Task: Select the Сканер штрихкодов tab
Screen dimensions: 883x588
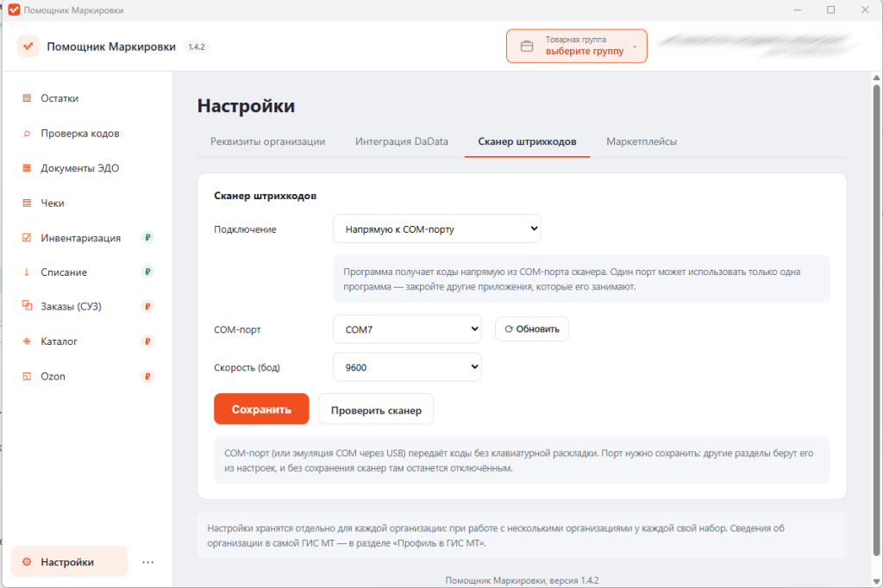Action: pyautogui.click(x=527, y=141)
